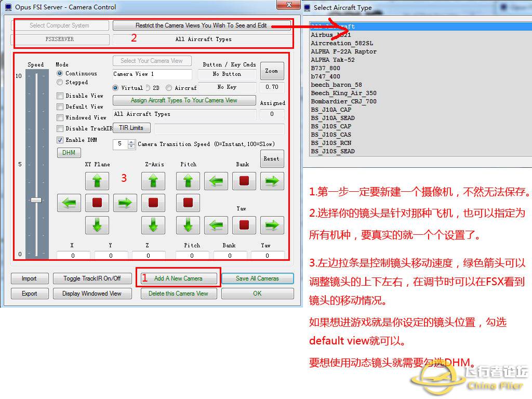Screen dimensions: 532x399
Task: Click the Export button
Action: [x=30, y=294]
